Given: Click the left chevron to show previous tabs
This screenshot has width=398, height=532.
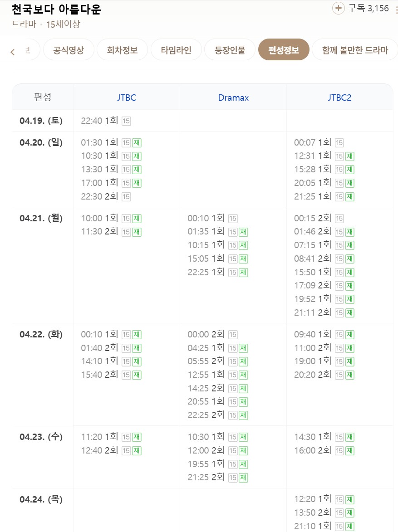Looking at the screenshot, I should click(13, 52).
